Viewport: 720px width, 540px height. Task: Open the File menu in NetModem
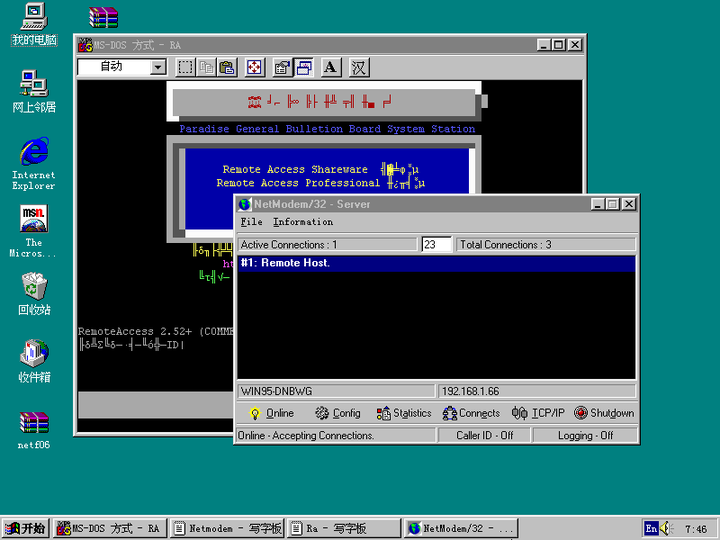(x=251, y=222)
